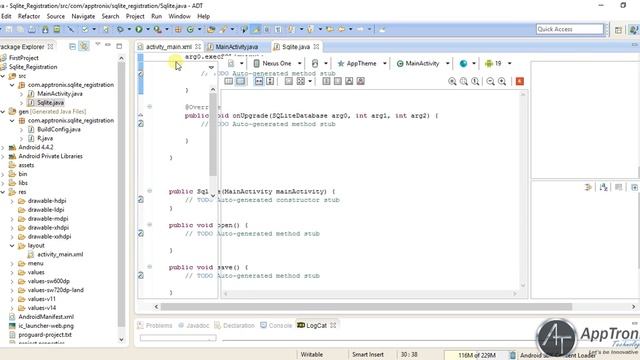Click the Set Horizontal Orientation layout icon

pos(229,81)
